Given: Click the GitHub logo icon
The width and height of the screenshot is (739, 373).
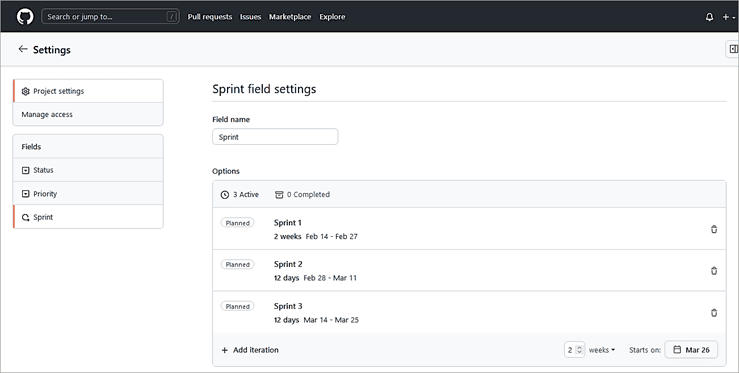Looking at the screenshot, I should coord(25,17).
